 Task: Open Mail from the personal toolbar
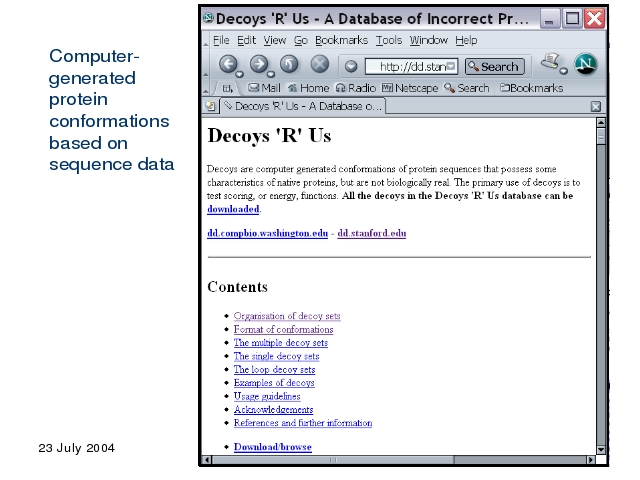point(263,88)
